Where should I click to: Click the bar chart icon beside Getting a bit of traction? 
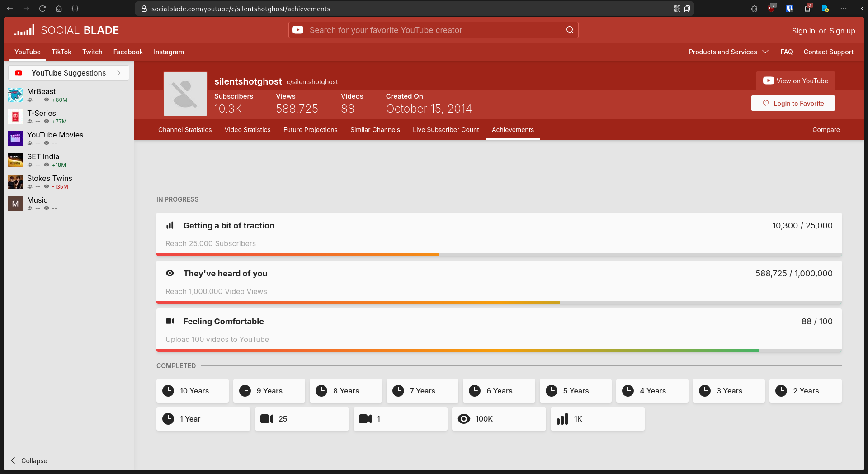170,225
